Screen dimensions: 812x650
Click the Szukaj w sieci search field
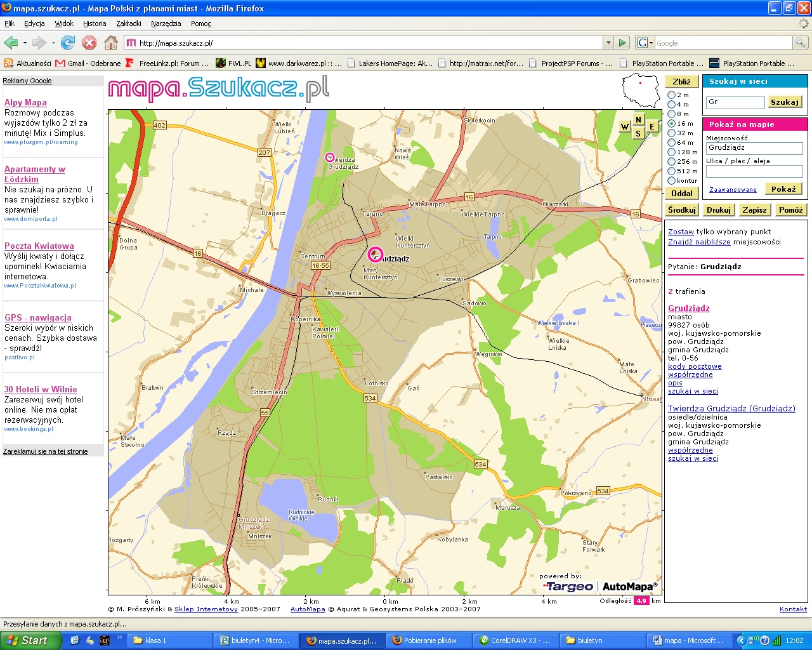(735, 102)
